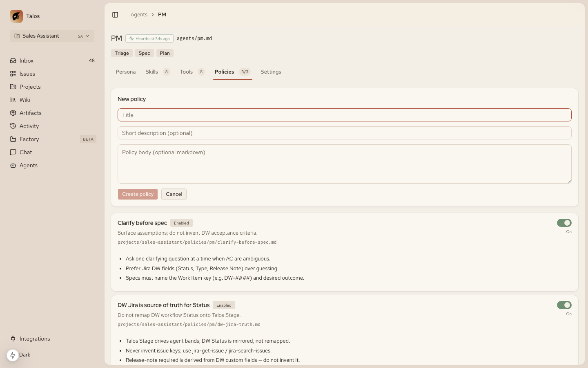Viewport: 588px width, 368px height.
Task: Click the Integrations plug icon
Action: click(13, 339)
